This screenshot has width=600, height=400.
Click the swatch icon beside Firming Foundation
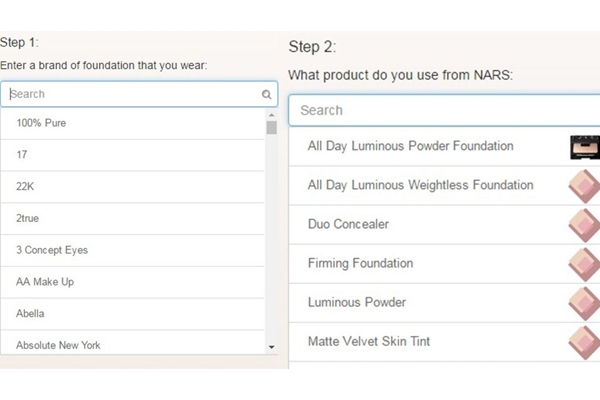[584, 264]
